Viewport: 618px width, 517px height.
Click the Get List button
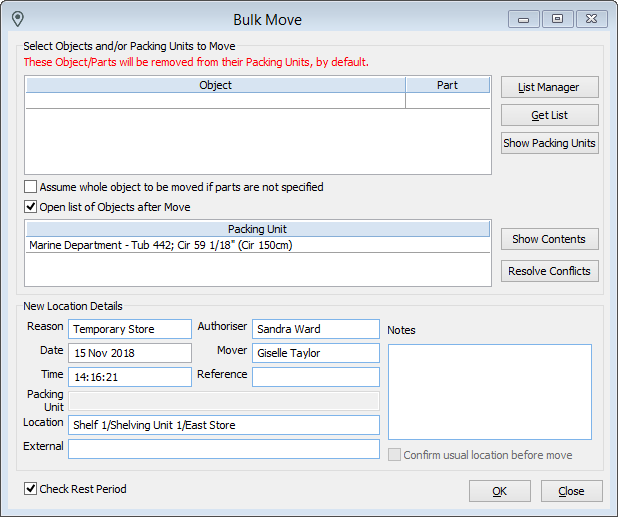tap(549, 115)
